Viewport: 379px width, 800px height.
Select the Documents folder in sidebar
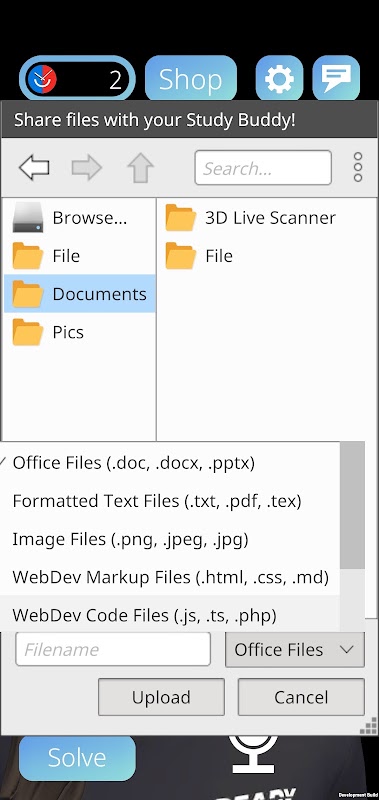click(x=80, y=294)
